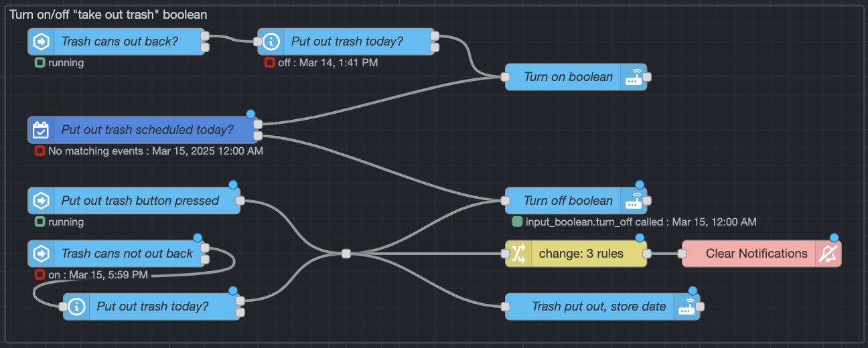Click the output port of "Trash put out, store date"
Image resolution: width=868 pixels, height=348 pixels.
coord(700,307)
